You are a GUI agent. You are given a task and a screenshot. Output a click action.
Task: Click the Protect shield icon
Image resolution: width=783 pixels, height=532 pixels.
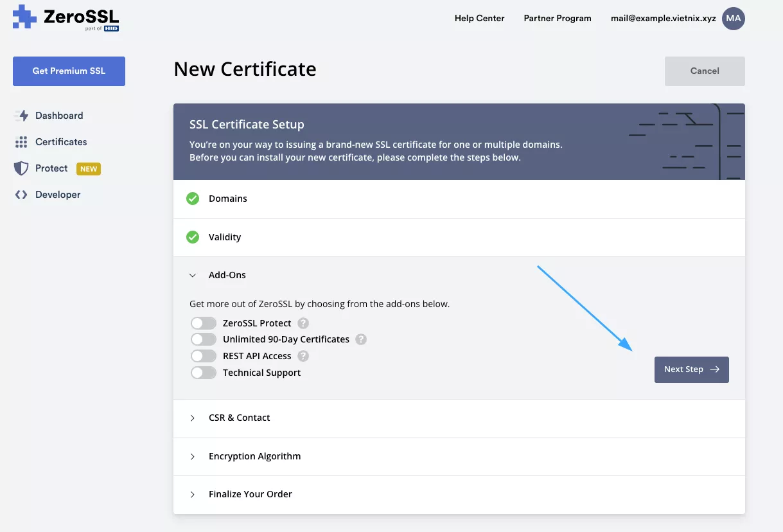21,168
